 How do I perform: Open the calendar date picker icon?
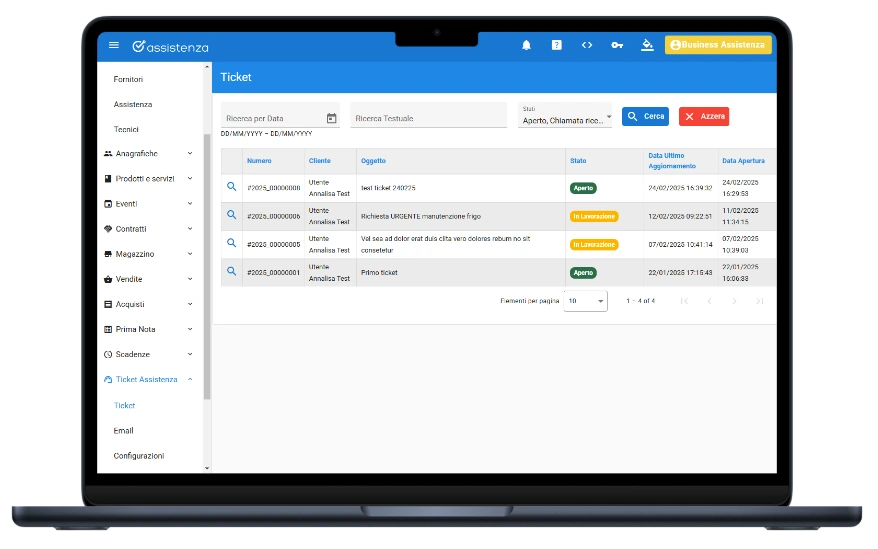click(331, 119)
